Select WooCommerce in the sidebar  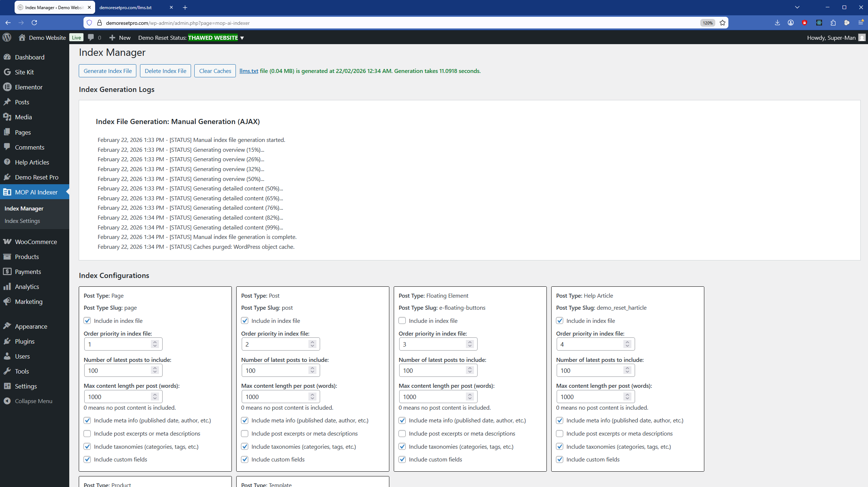point(36,241)
